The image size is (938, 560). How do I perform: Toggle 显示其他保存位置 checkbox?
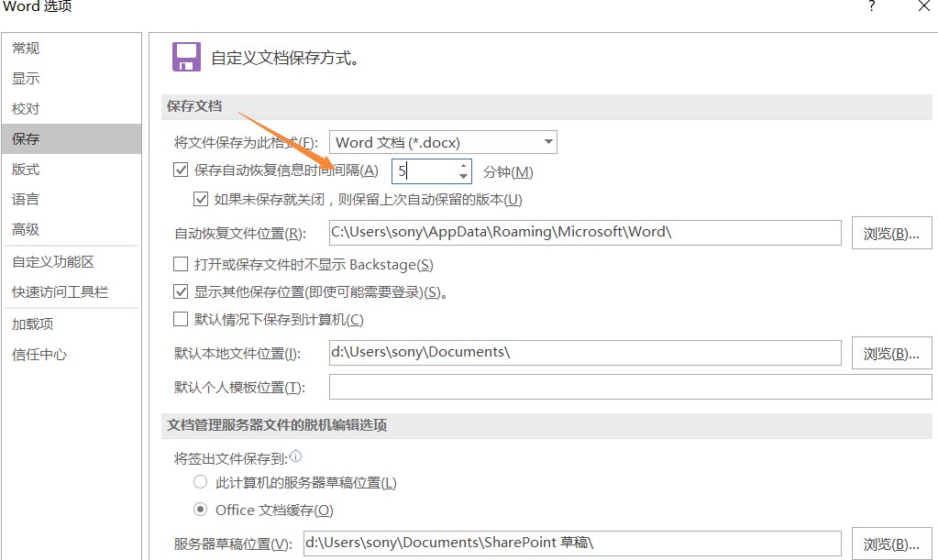[181, 291]
